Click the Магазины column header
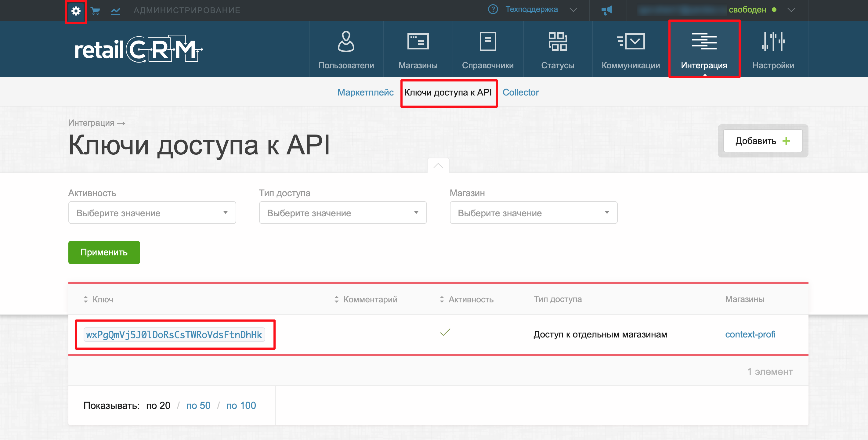868x440 pixels. point(744,299)
